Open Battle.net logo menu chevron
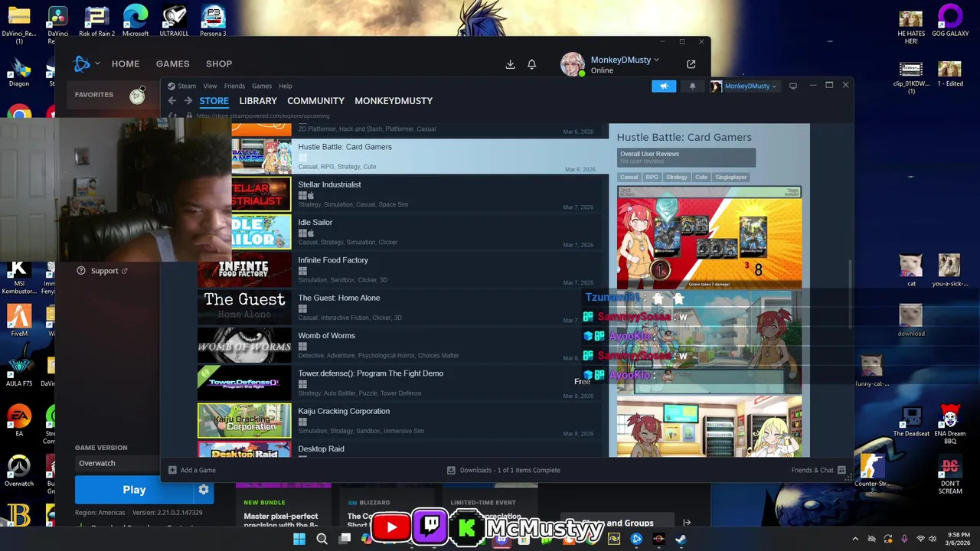This screenshot has height=551, width=980. pos(97,64)
